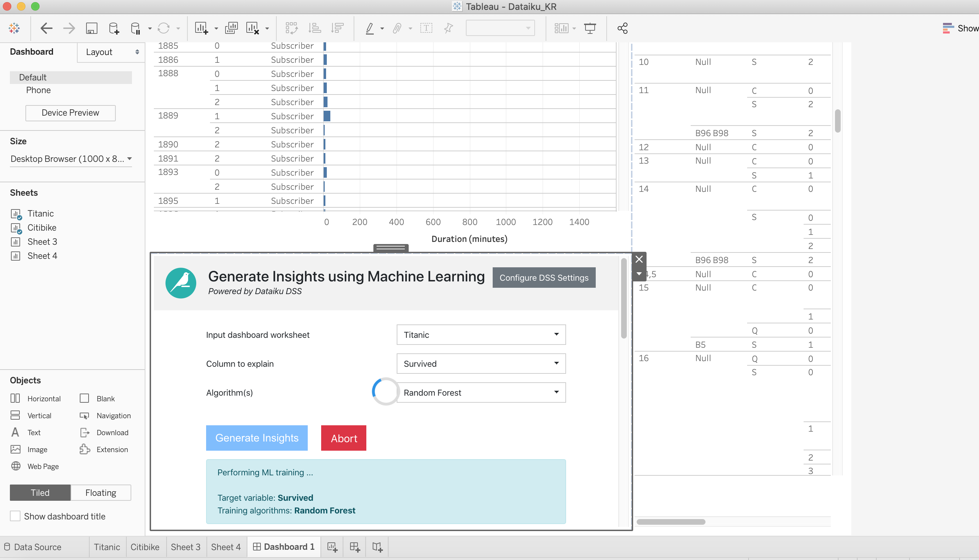Open the fit view selector dropdown
Viewport: 979px width, 560px height.
coord(500,28)
